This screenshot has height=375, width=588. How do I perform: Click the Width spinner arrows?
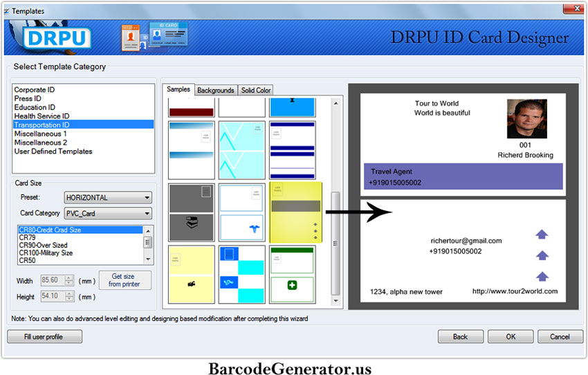tap(69, 280)
